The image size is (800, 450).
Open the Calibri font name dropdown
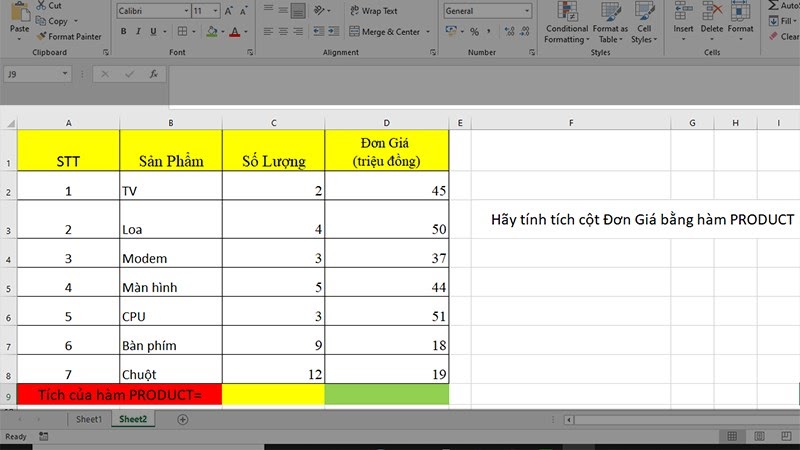pos(186,11)
